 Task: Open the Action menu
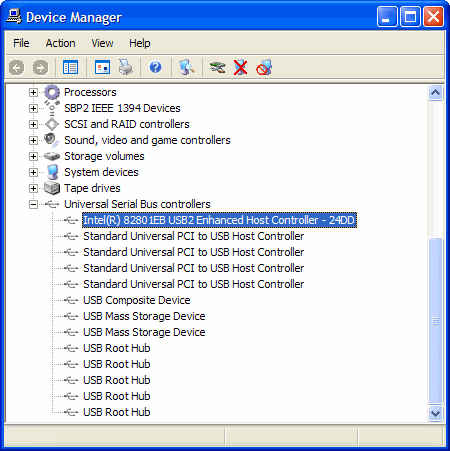(x=61, y=43)
